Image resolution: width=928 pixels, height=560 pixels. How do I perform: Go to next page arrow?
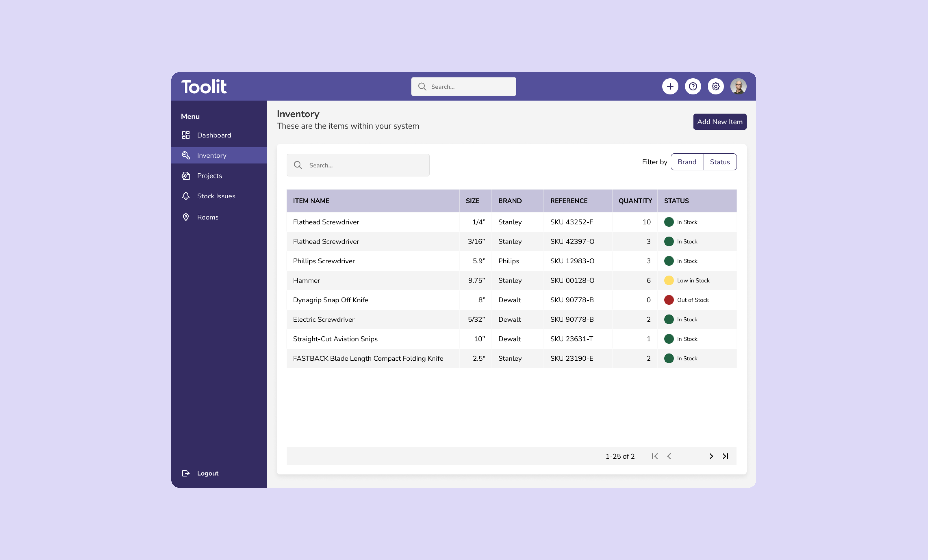point(711,456)
